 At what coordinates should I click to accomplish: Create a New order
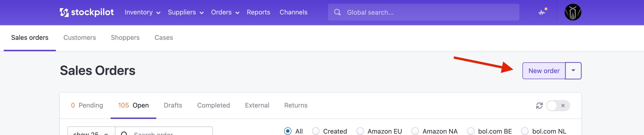coord(544,71)
